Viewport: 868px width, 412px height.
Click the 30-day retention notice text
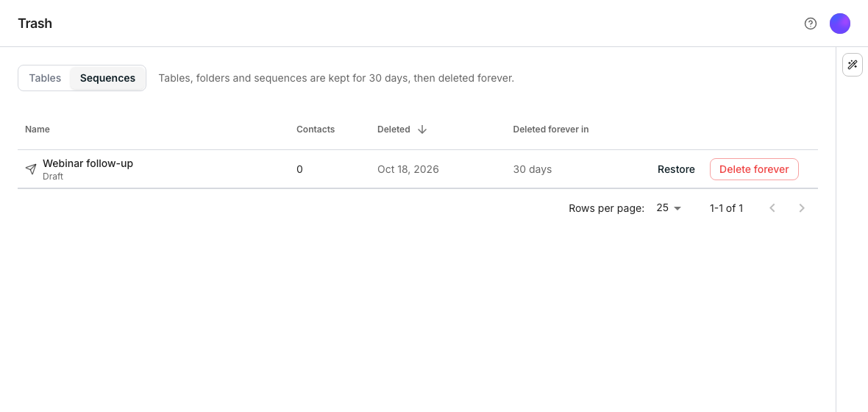337,78
